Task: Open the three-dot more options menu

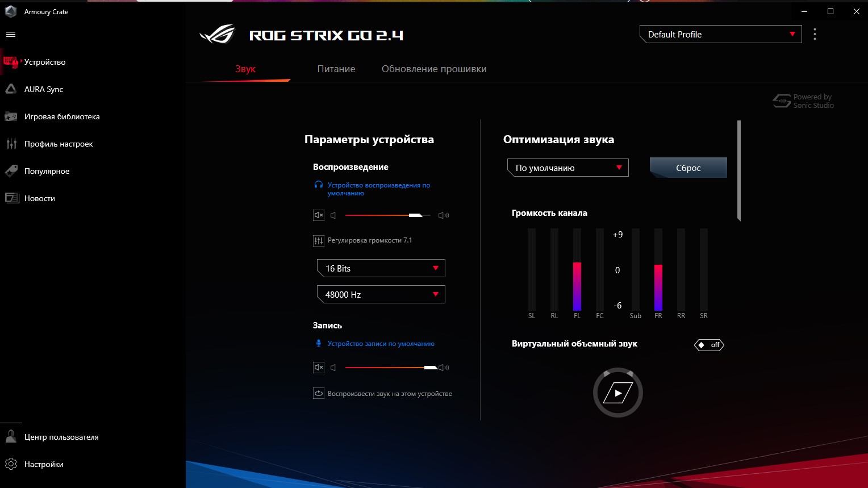Action: [815, 34]
